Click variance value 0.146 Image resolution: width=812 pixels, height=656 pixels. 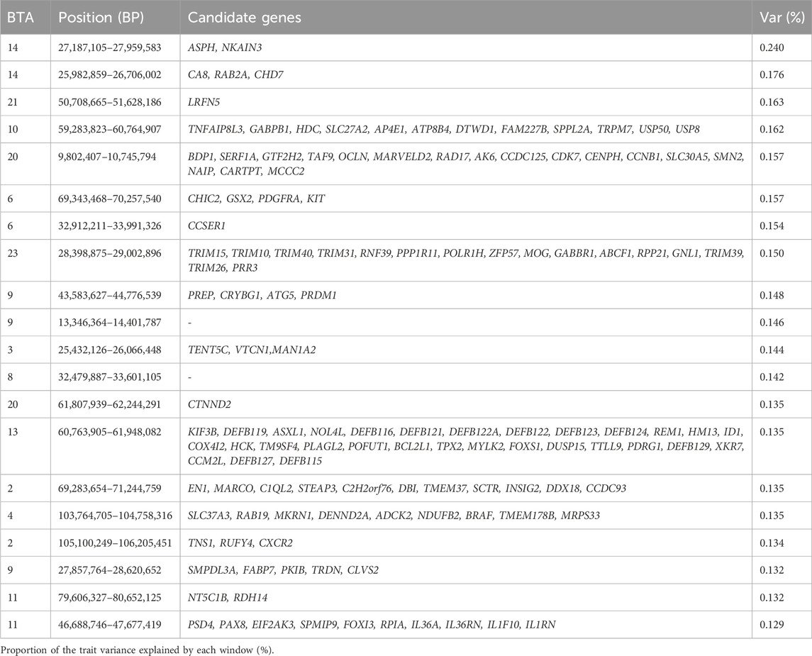[x=772, y=323]
